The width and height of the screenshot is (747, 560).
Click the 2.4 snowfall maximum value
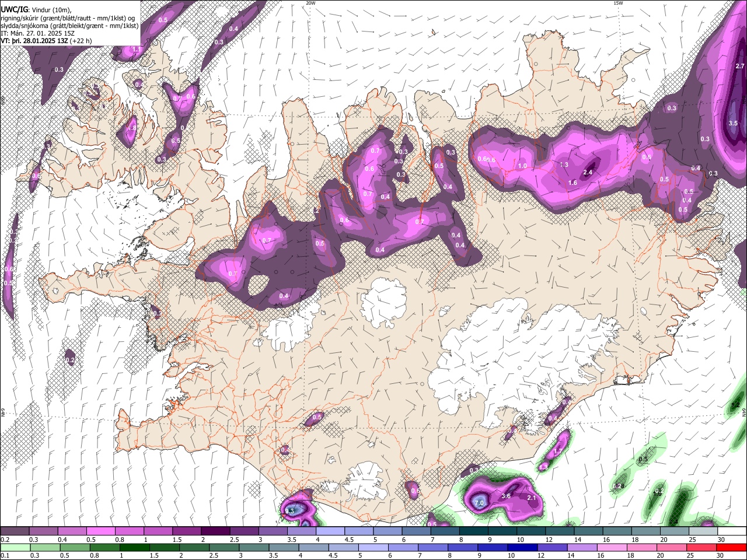[588, 172]
